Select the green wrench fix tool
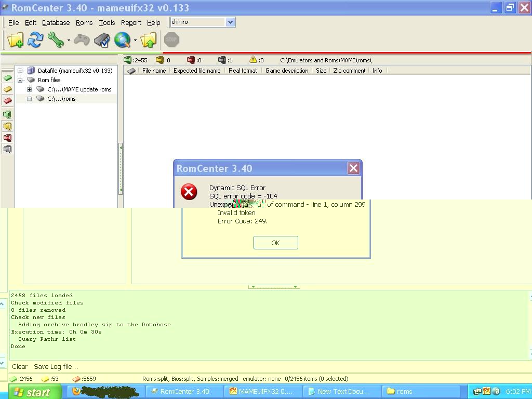532x399 pixels. coord(55,40)
